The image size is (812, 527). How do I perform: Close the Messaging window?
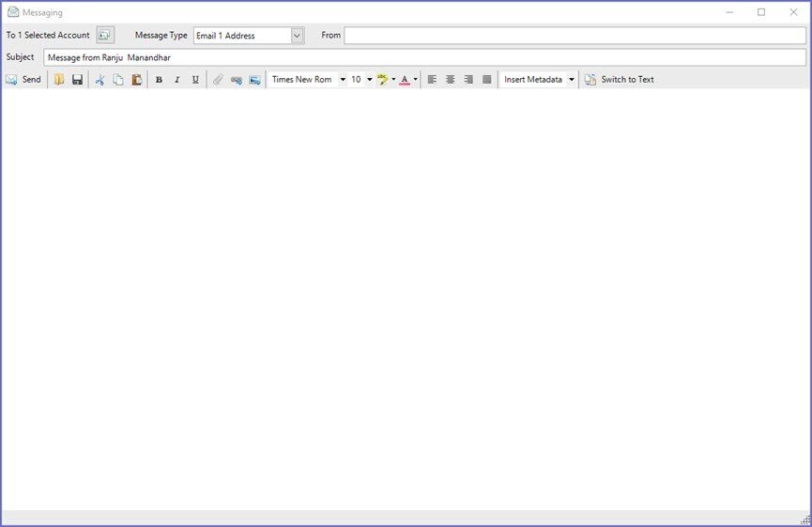pos(793,12)
